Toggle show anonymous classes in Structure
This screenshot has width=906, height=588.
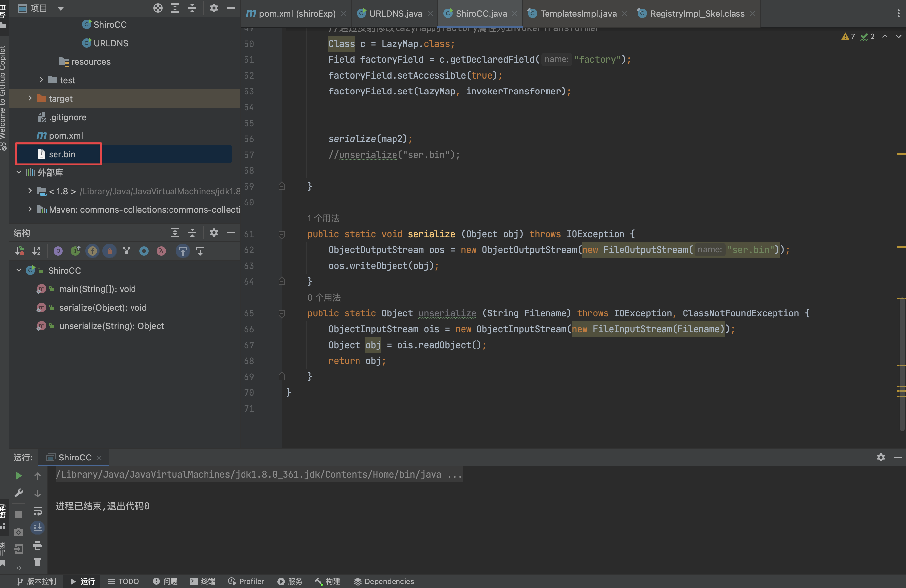(126, 251)
